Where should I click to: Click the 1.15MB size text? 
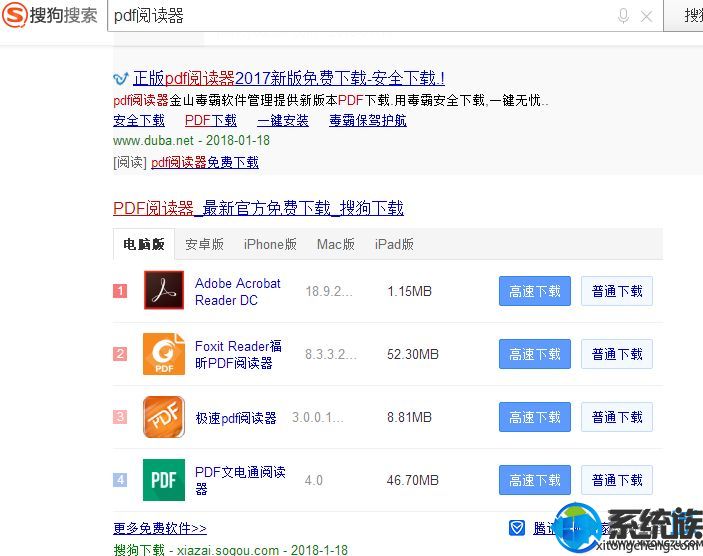tap(409, 291)
